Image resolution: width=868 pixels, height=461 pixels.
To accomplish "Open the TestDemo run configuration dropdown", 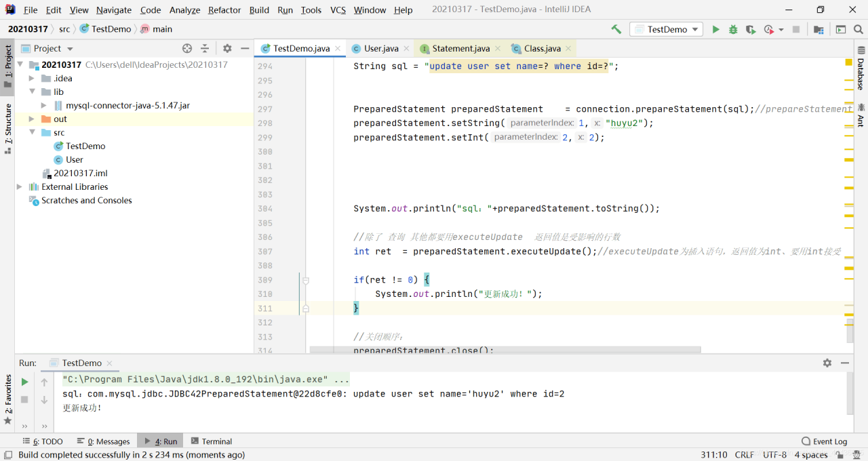I will 667,29.
